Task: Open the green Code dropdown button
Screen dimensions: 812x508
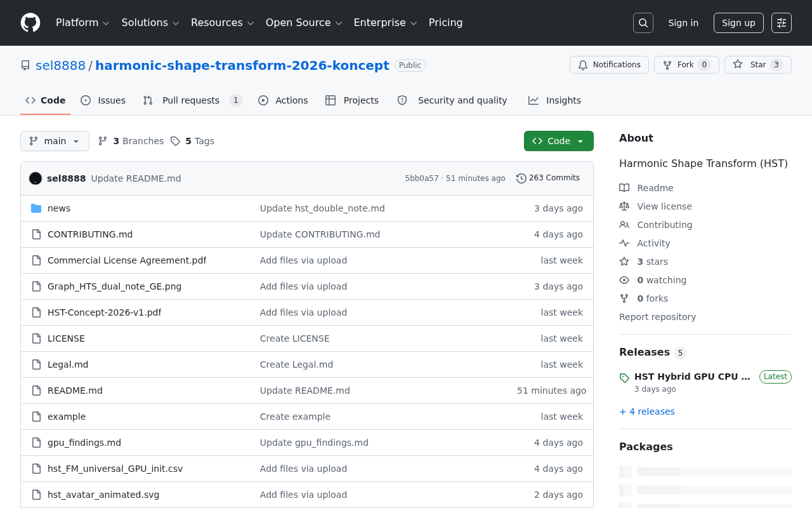Action: coord(559,141)
